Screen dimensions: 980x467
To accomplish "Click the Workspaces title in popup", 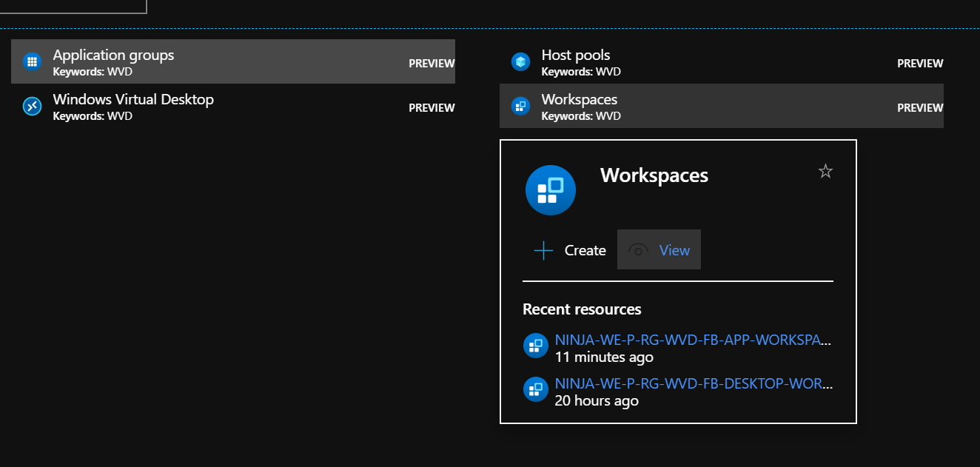I will 654,175.
